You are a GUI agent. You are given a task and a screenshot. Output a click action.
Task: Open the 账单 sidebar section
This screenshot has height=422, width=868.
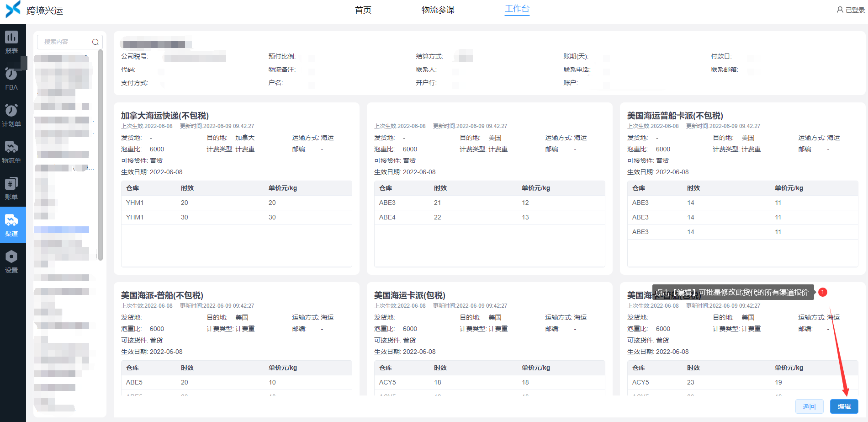click(x=11, y=188)
